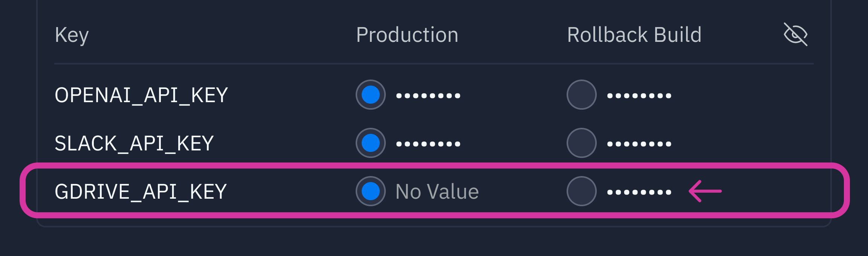Click the SLACK_API_KEY key name
Screen dimensions: 868x256
click(x=134, y=143)
